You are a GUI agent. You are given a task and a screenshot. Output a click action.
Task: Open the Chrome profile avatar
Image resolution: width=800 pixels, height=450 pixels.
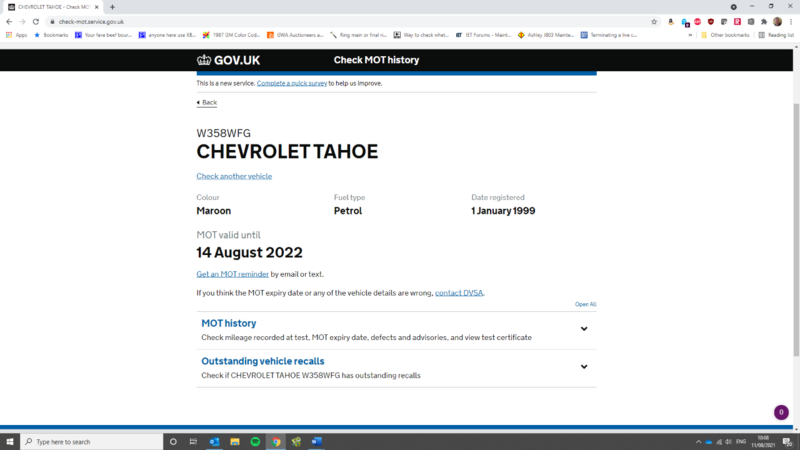click(x=778, y=22)
